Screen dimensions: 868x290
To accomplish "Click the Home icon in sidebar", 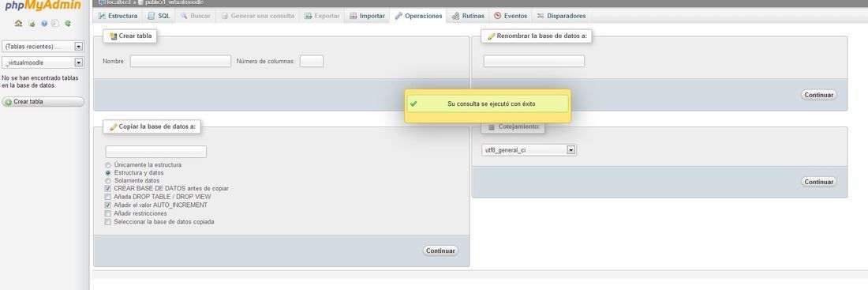I will [x=18, y=23].
